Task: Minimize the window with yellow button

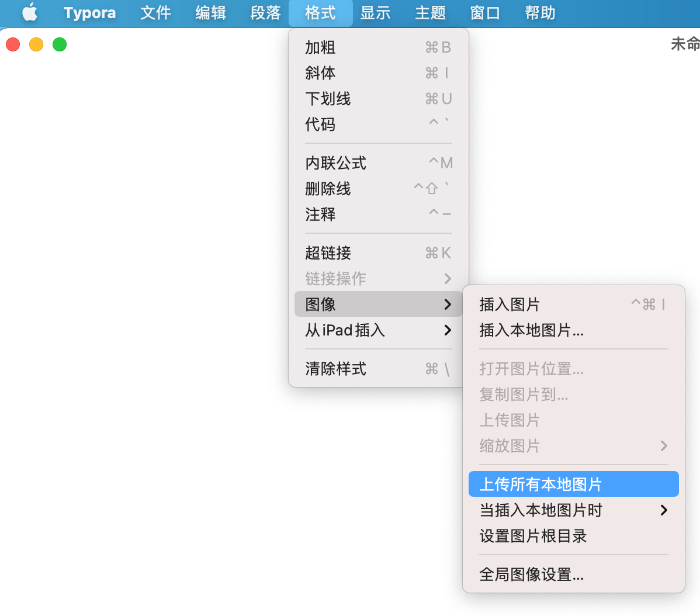Action: [36, 44]
